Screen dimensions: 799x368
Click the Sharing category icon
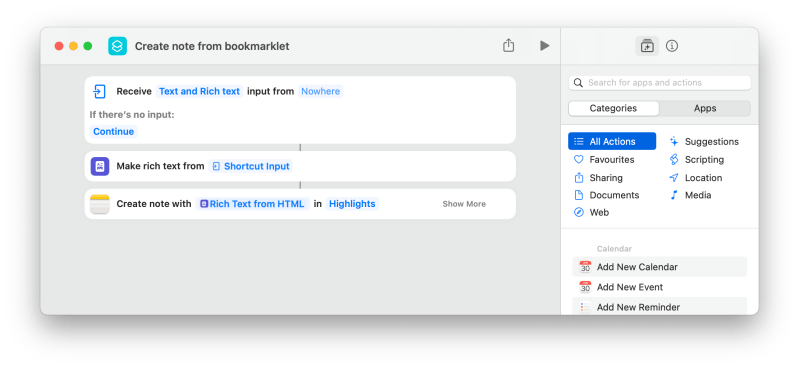pyautogui.click(x=579, y=177)
